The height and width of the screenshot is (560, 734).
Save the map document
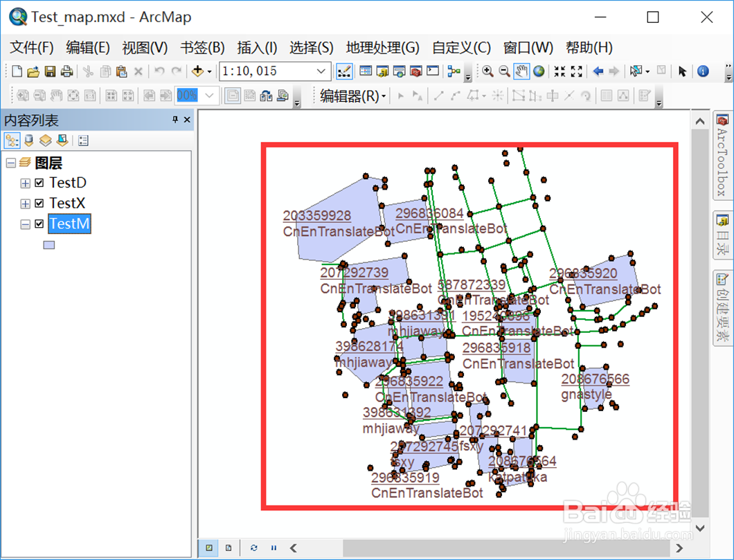tap(50, 71)
